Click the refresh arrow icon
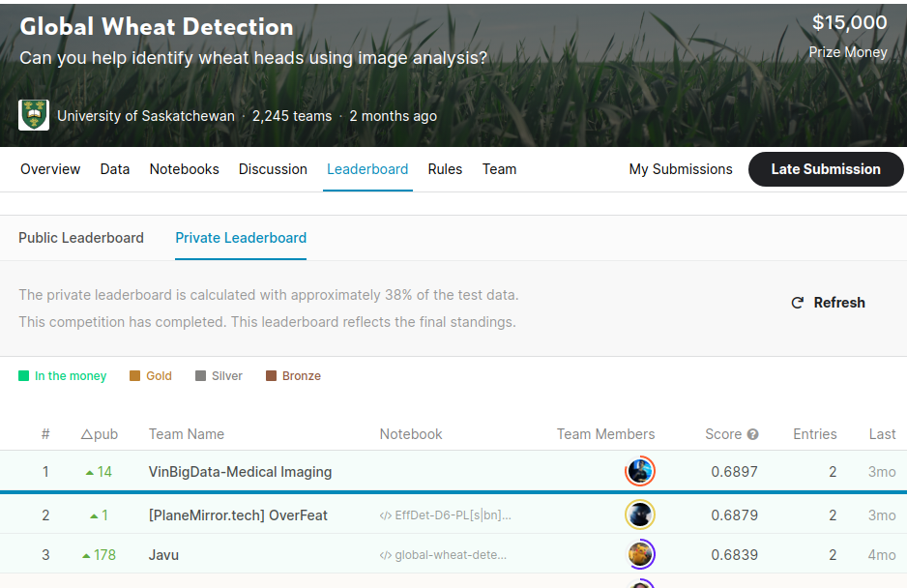Viewport: 907px width, 588px height. click(798, 303)
